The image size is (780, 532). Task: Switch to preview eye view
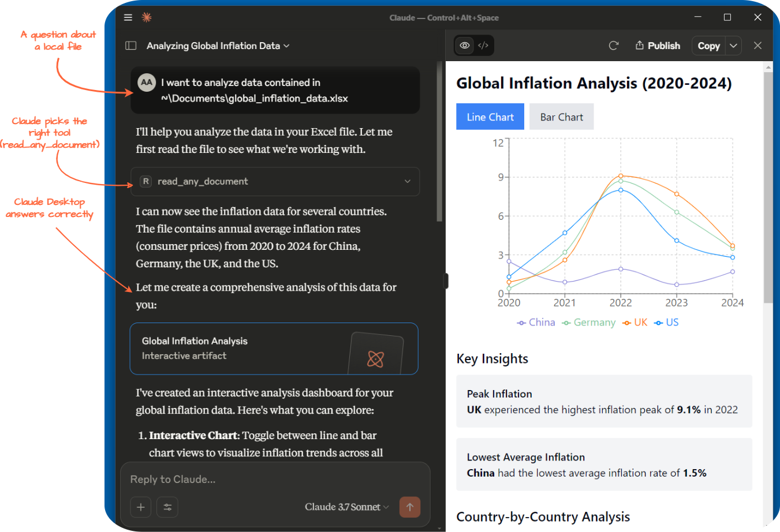click(465, 46)
